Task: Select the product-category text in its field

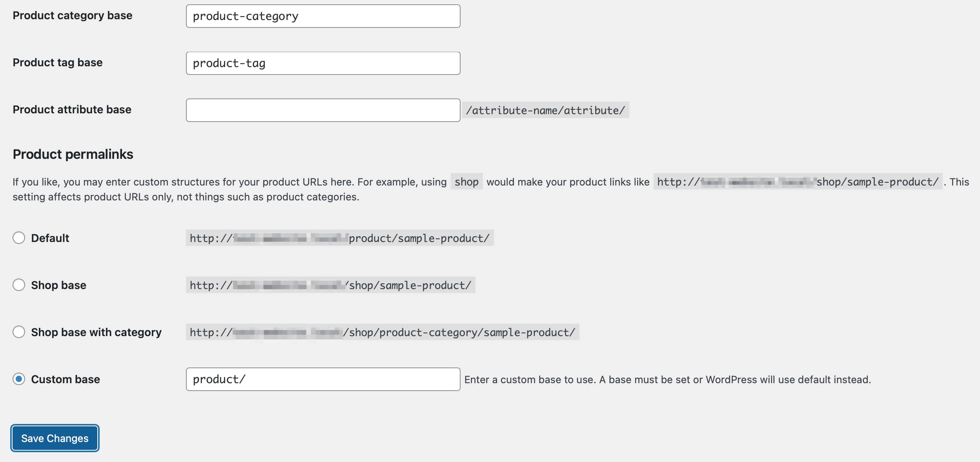Action: pyautogui.click(x=245, y=16)
